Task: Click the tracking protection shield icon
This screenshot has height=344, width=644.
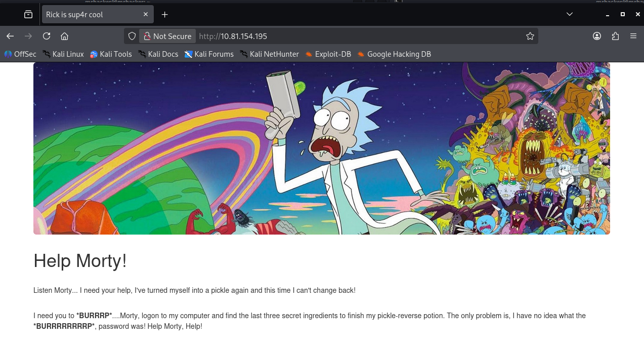Action: click(x=132, y=36)
